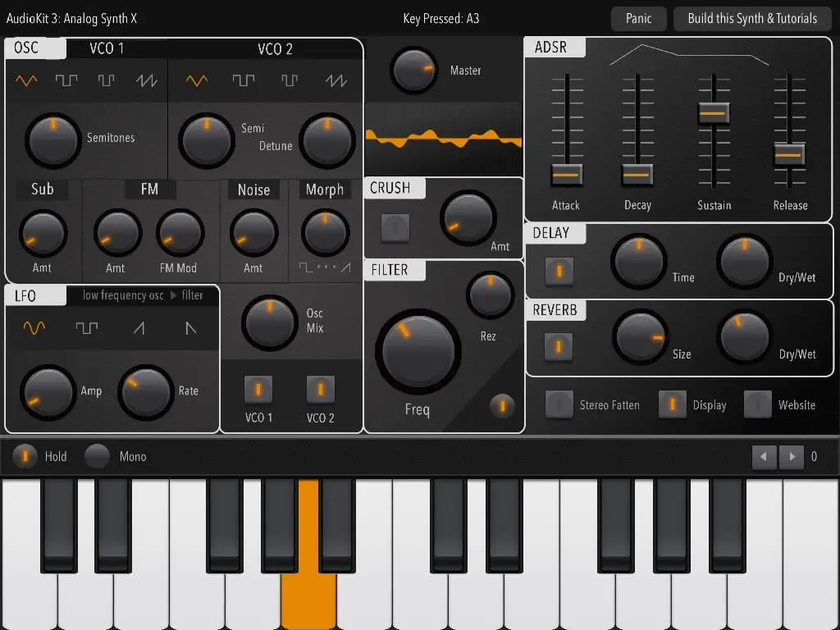Choose LFO sine wave shape
This screenshot has height=630, width=840.
point(34,327)
